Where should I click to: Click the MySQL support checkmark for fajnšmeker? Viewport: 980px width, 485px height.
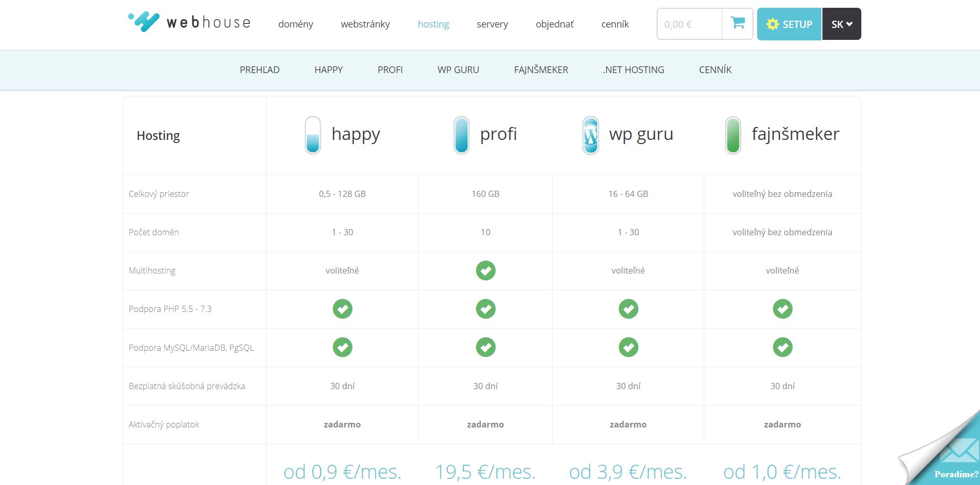coord(783,347)
